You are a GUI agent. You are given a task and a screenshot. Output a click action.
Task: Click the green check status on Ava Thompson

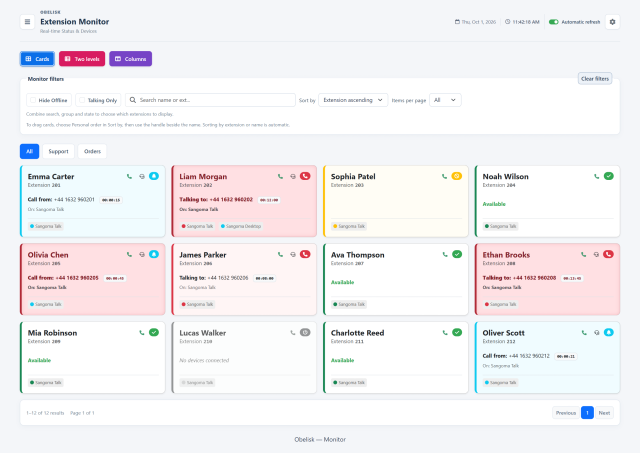pos(457,254)
